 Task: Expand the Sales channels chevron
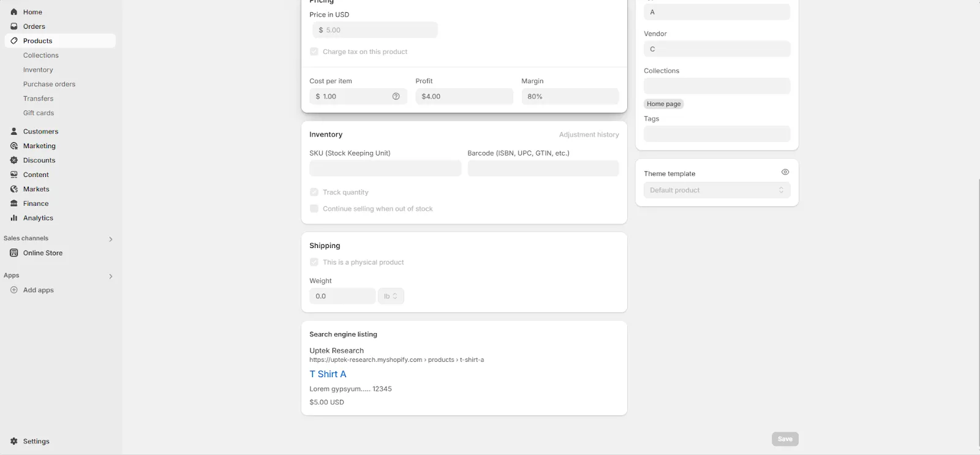click(x=111, y=239)
